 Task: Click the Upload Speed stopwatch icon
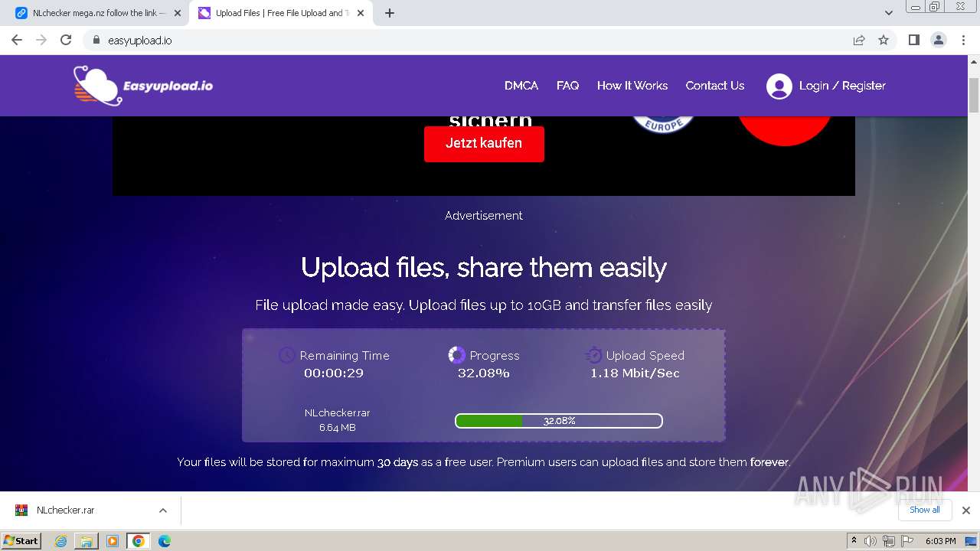[593, 355]
